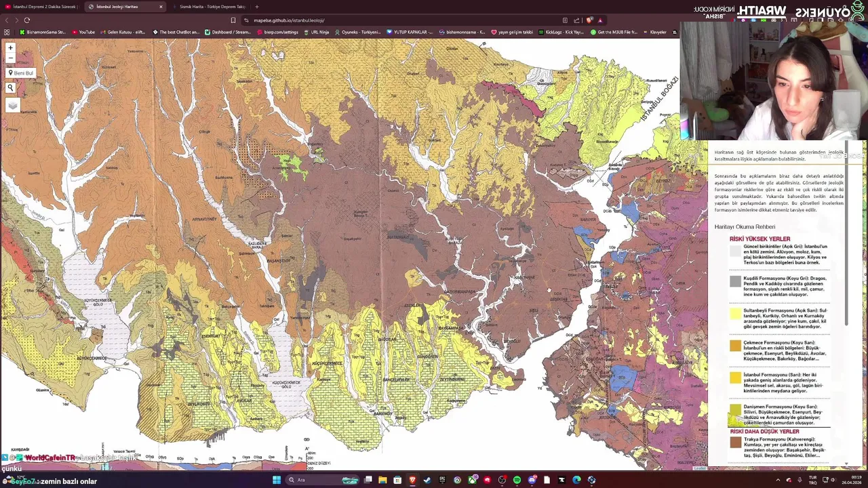The height and width of the screenshot is (488, 868).
Task: Open the clock showing 00:19
Action: [851, 480]
